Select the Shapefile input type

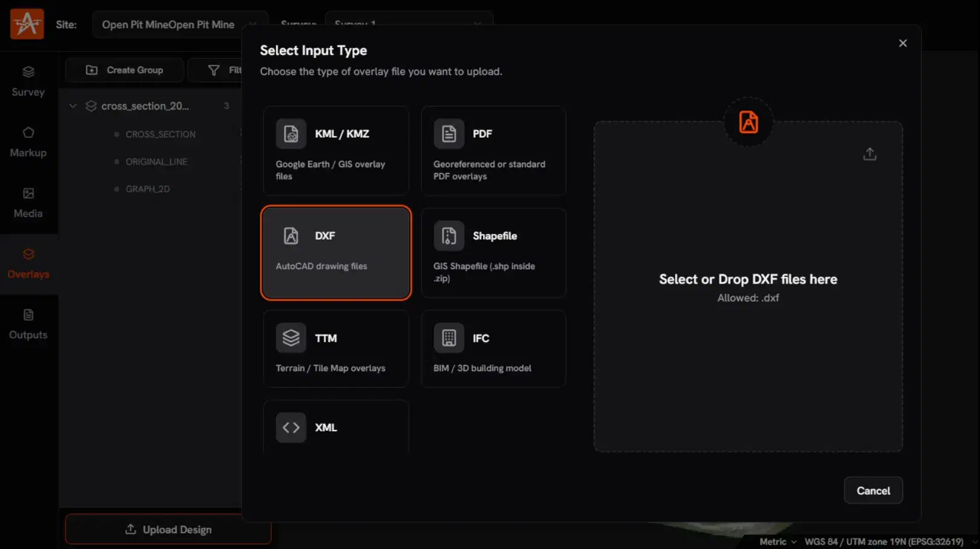click(x=493, y=253)
